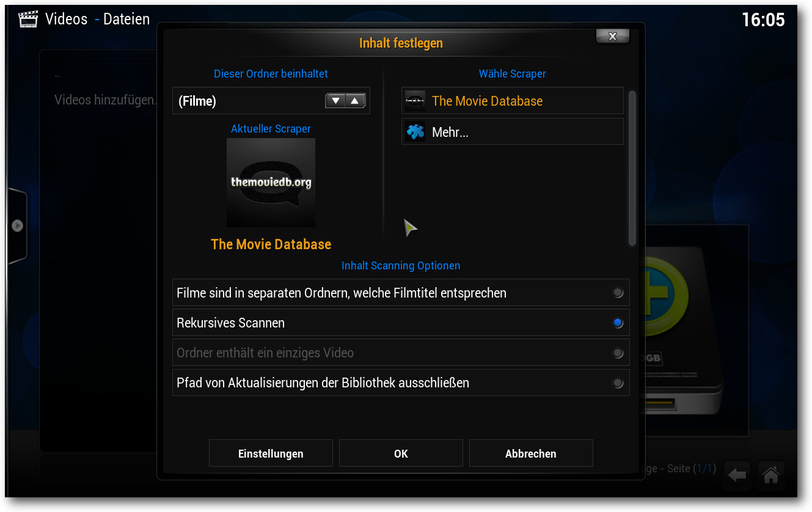
Task: Enable Pfad von Aktualisierungen ausschließen option
Action: click(x=401, y=382)
